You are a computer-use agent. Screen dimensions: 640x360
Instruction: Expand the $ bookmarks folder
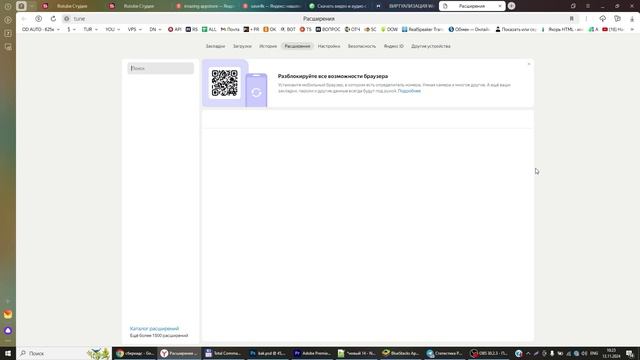coord(71,29)
